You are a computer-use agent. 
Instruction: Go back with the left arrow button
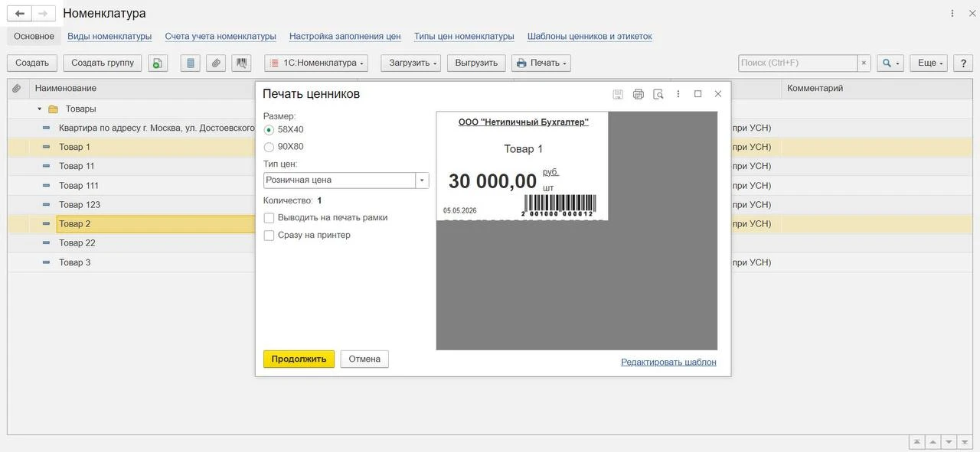point(20,14)
